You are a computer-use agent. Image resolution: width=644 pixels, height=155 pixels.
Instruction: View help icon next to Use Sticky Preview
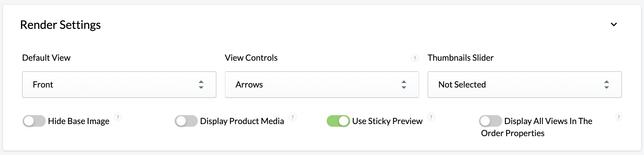coord(431,117)
